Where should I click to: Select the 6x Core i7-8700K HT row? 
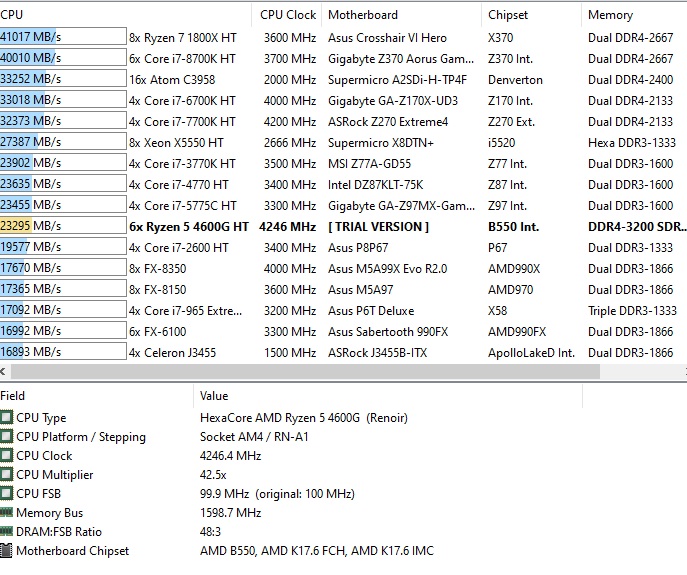[x=344, y=58]
